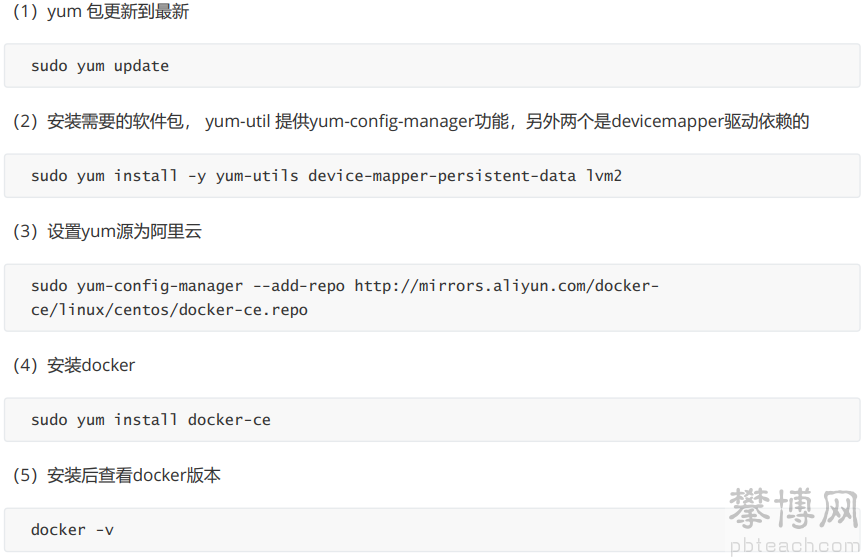The image size is (867, 560).
Task: Click the step (1) yum 包更新到最新 heading
Action: point(101,11)
